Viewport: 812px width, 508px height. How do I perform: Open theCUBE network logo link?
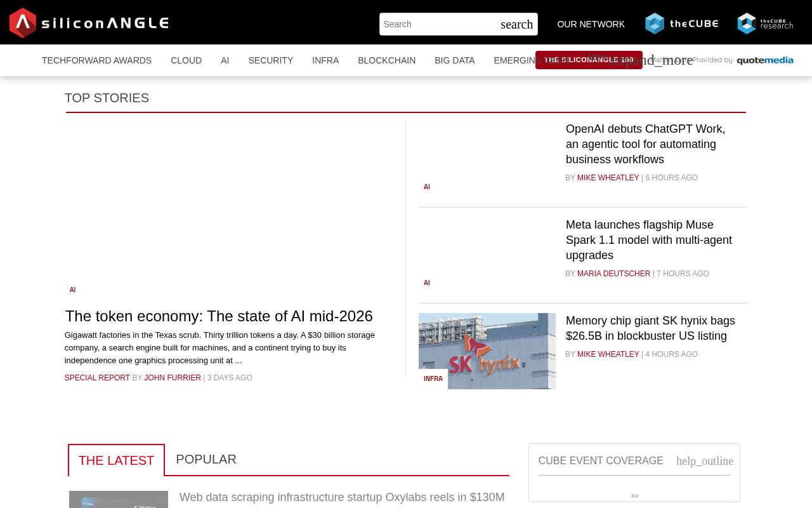tap(682, 23)
